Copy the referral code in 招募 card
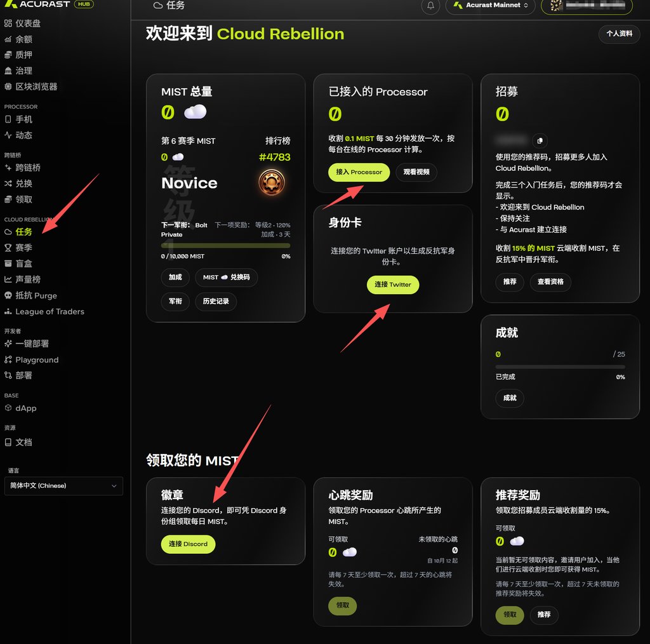 (x=540, y=141)
